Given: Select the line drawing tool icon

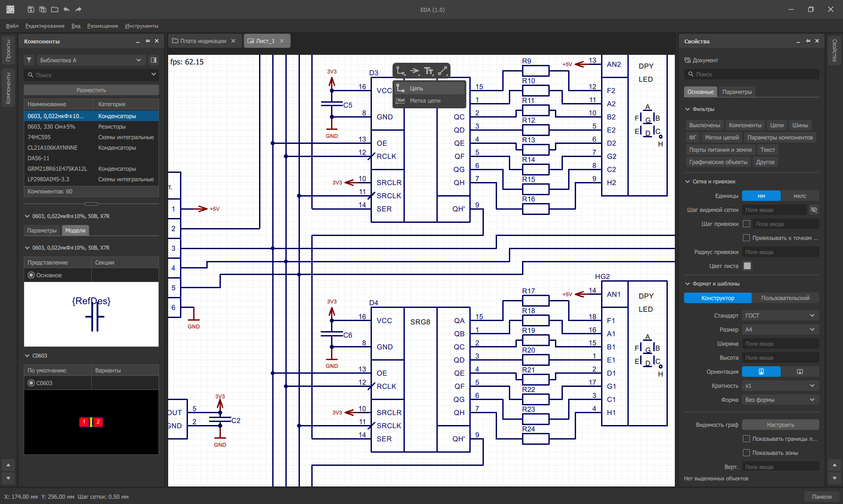Looking at the screenshot, I should [443, 71].
